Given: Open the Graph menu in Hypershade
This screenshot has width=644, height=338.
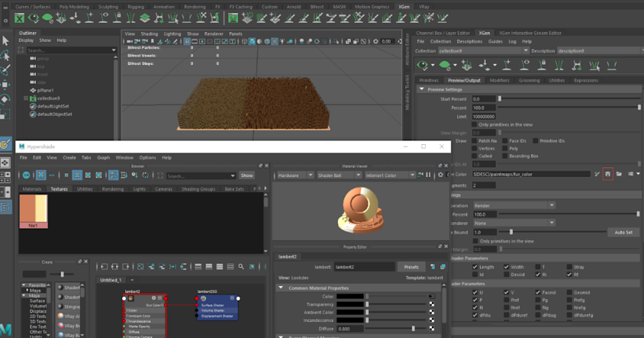Looking at the screenshot, I should click(103, 157).
